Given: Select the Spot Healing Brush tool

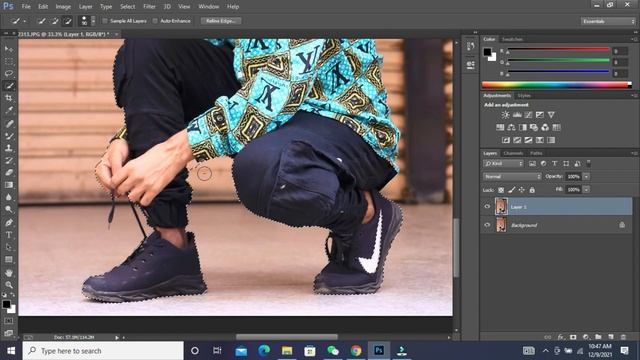Looking at the screenshot, I should click(9, 123).
